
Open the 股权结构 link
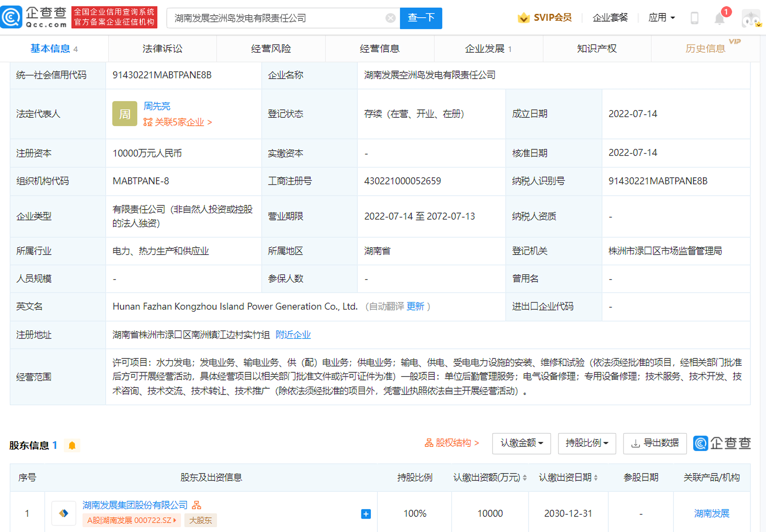(451, 443)
